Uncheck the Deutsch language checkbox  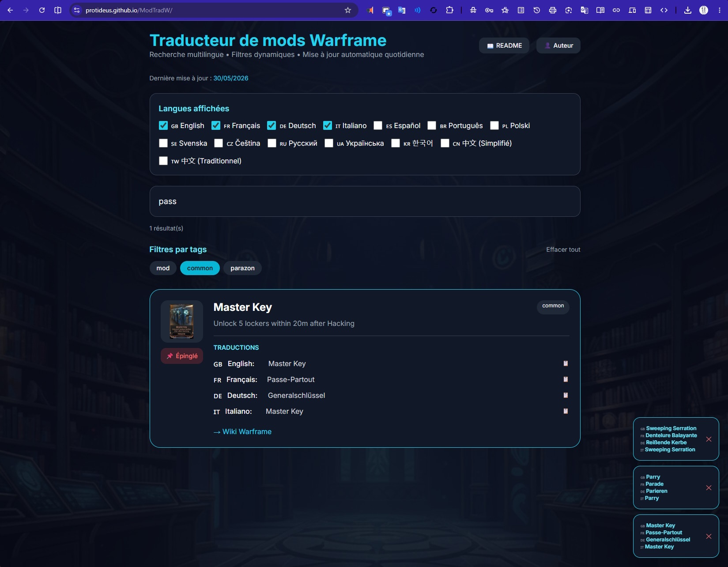point(272,125)
